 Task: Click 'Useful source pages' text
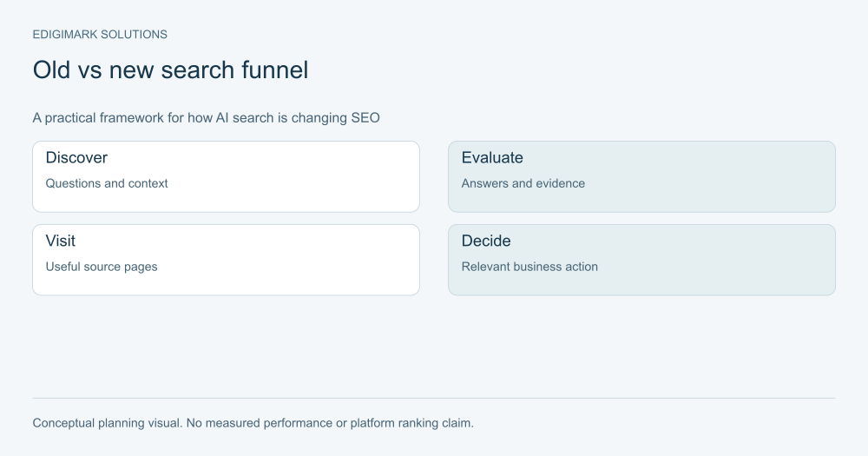click(102, 267)
